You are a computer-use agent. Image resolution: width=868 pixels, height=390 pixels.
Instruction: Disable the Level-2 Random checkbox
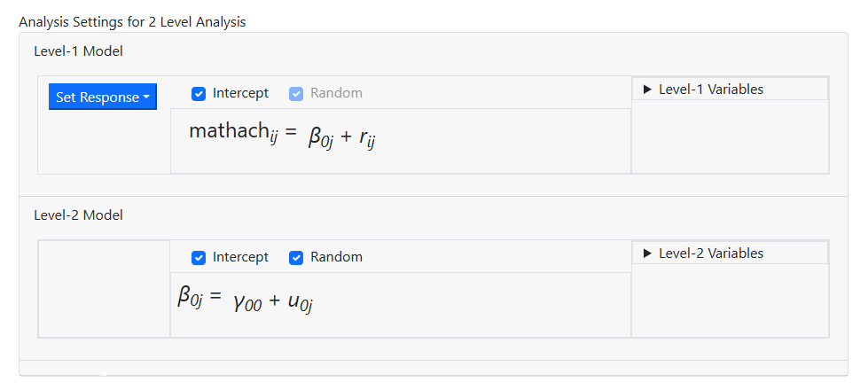[296, 258]
